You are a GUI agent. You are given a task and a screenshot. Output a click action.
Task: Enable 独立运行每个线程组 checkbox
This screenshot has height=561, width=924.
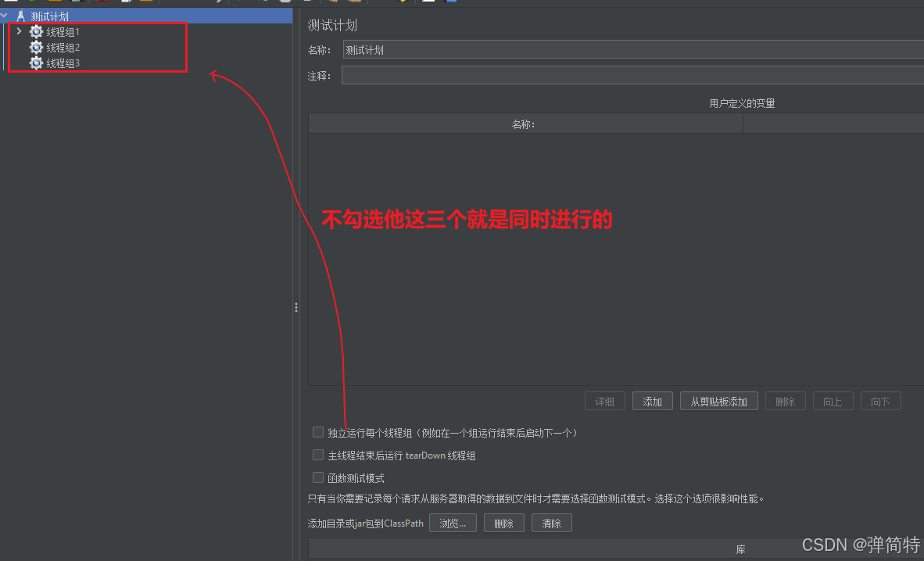(x=318, y=432)
